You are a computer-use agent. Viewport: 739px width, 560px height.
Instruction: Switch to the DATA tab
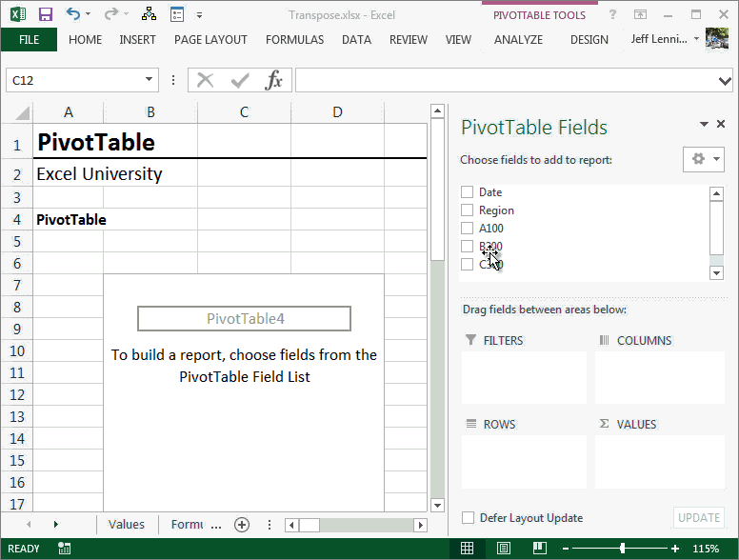pyautogui.click(x=356, y=40)
